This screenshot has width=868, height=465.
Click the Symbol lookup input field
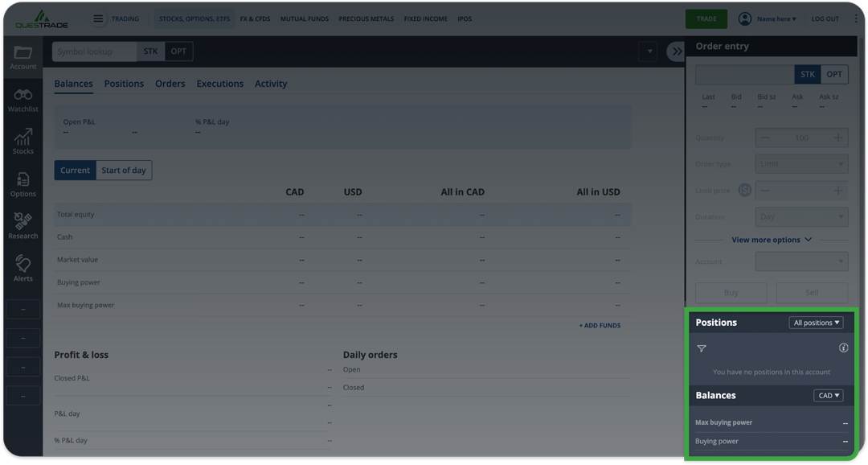[94, 51]
